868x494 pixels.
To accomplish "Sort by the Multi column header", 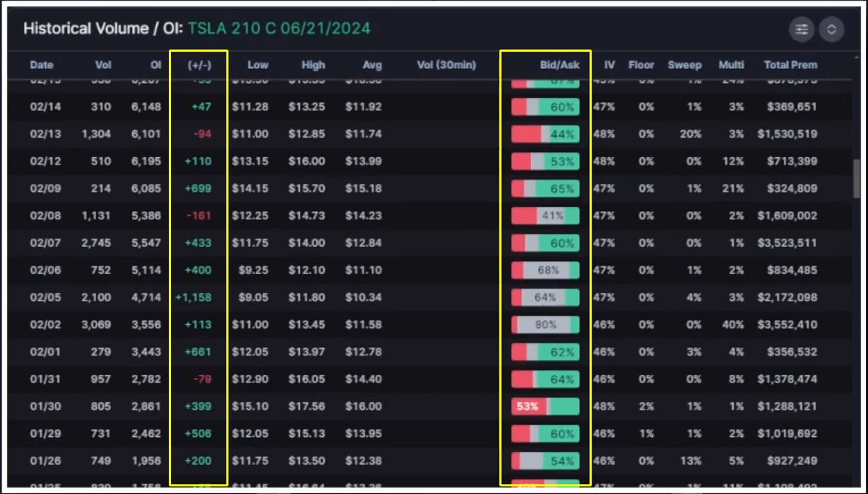I will click(731, 65).
